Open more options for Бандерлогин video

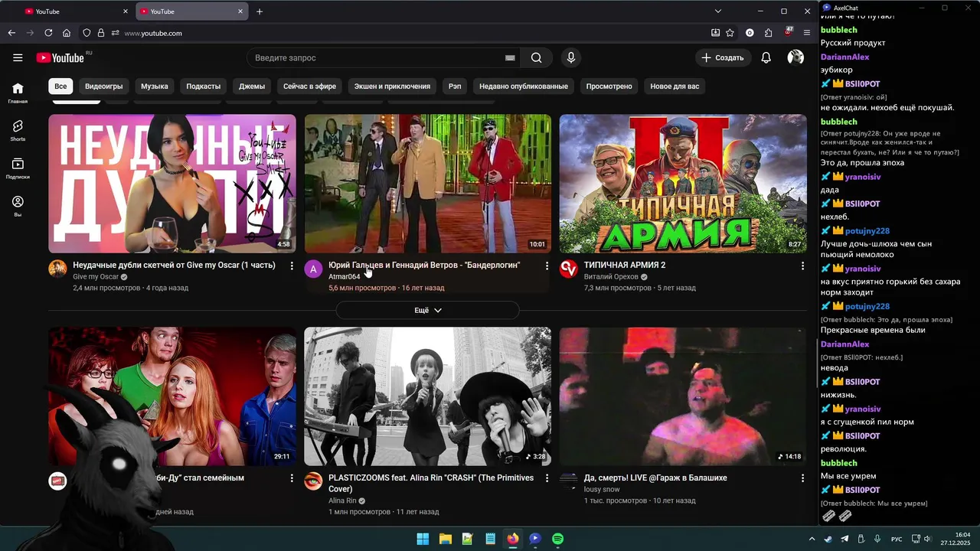tap(547, 266)
